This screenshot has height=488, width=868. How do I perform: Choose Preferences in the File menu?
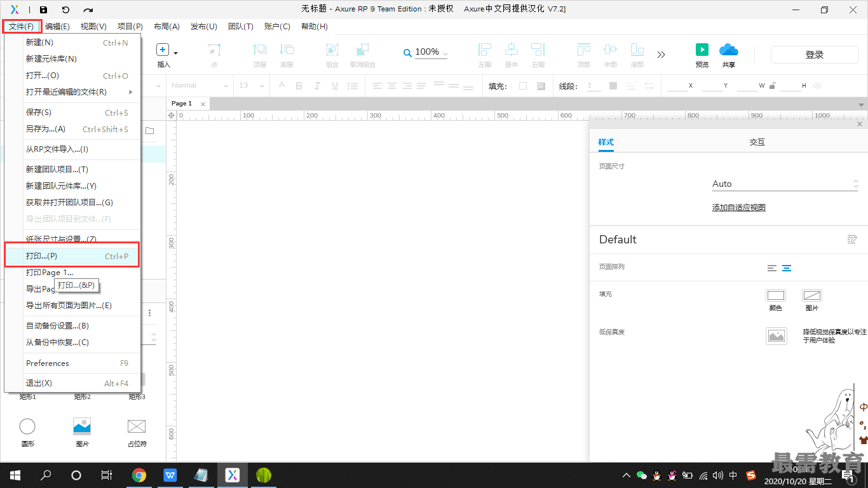coord(72,363)
